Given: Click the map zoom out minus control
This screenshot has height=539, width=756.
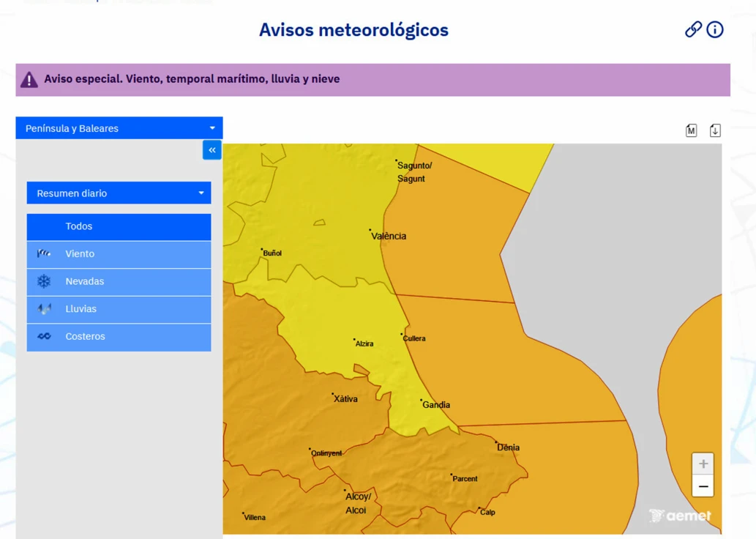Looking at the screenshot, I should (702, 486).
